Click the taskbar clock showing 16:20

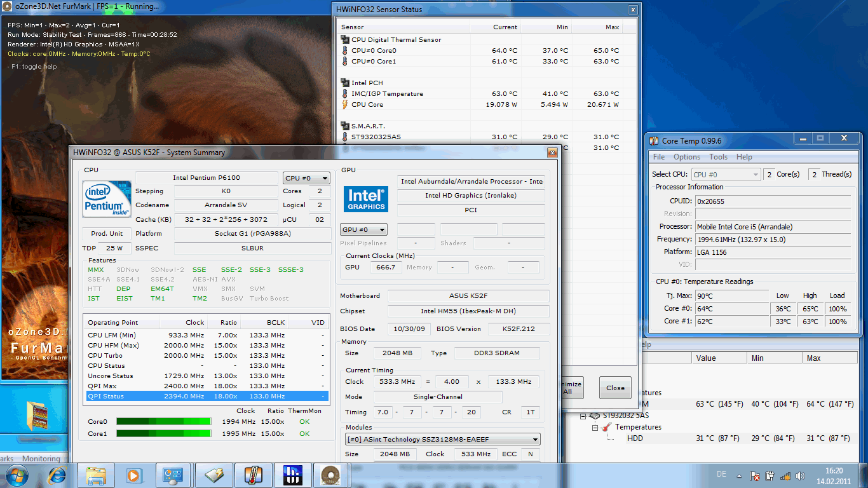pos(834,475)
